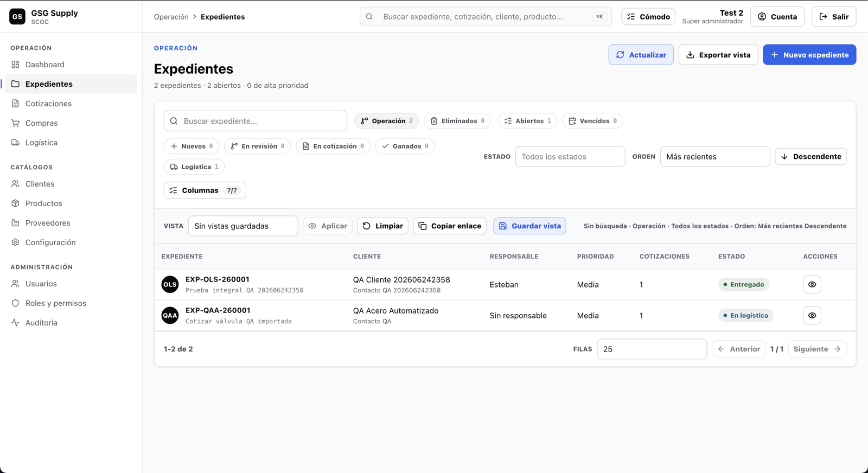
Task: Click the Aplicar view button
Action: tap(328, 226)
